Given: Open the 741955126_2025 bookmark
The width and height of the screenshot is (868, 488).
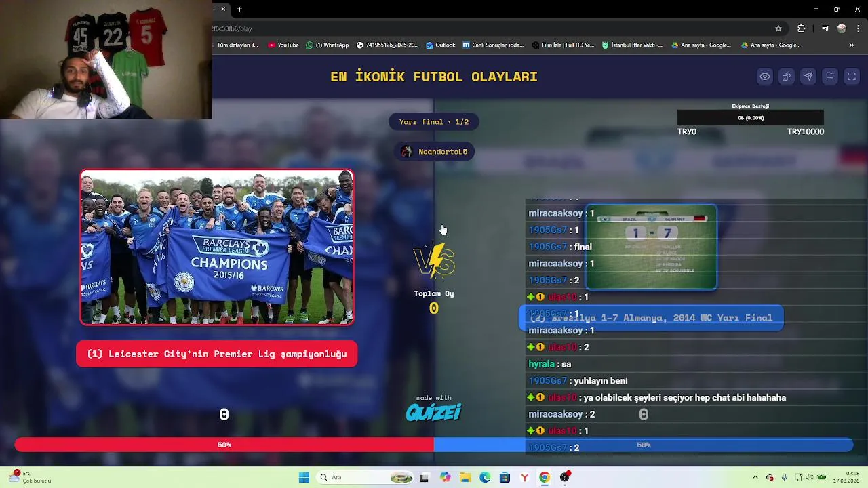Looking at the screenshot, I should (387, 45).
